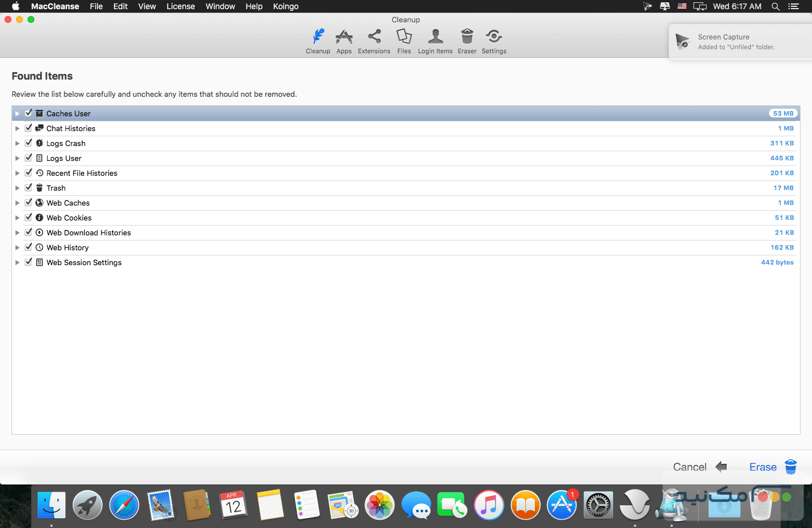Screen dimensions: 812x528
Task: Click the Screen Capture notification banner
Action: 739,42
